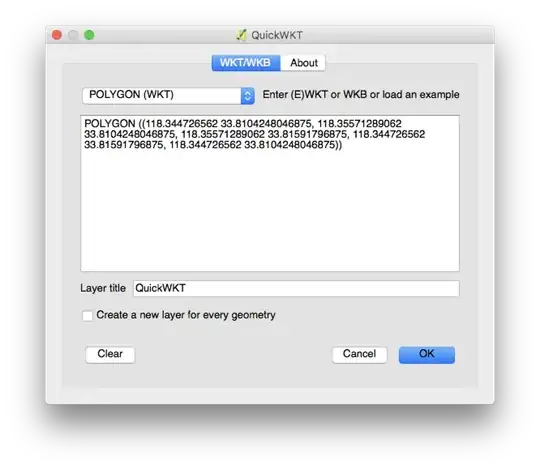Place cursor in the POLYGON coordinates text

click(255, 134)
